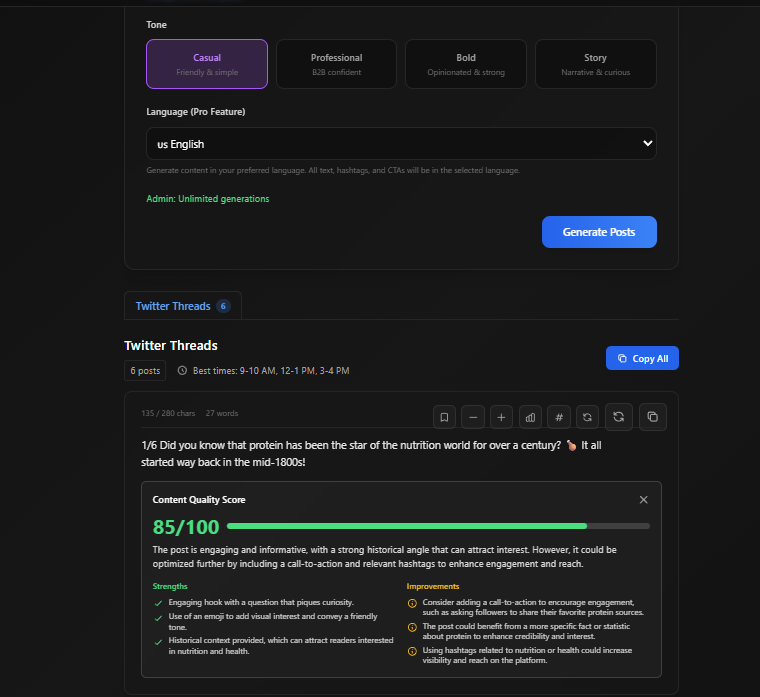The height and width of the screenshot is (697, 760).
Task: Select the Casual tone option
Action: [207, 64]
